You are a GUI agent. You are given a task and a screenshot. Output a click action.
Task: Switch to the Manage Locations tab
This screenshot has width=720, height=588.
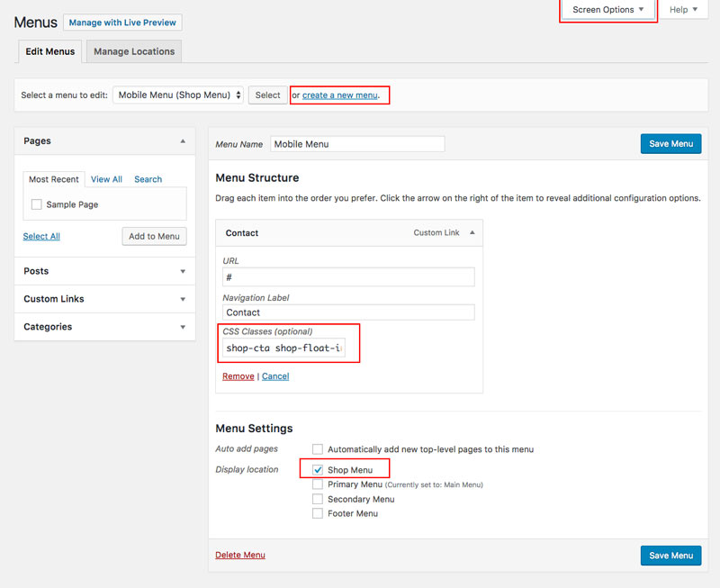tap(134, 51)
